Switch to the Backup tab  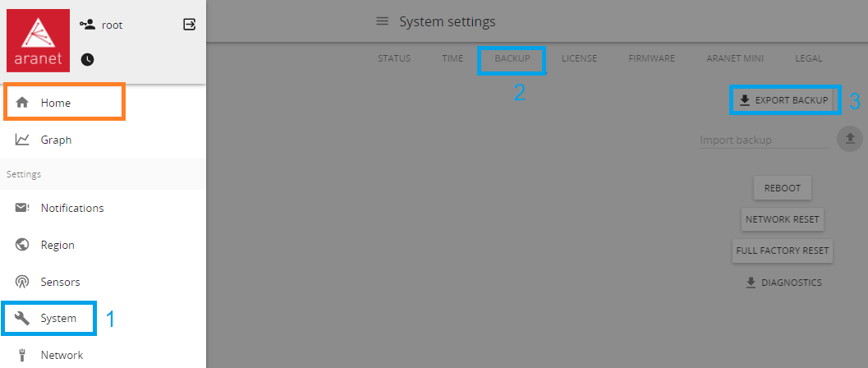click(x=512, y=58)
